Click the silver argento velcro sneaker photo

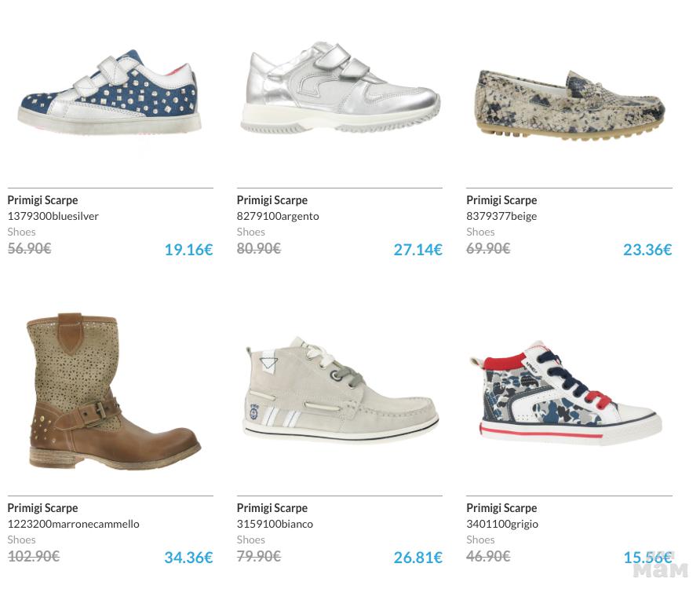pyautogui.click(x=340, y=90)
